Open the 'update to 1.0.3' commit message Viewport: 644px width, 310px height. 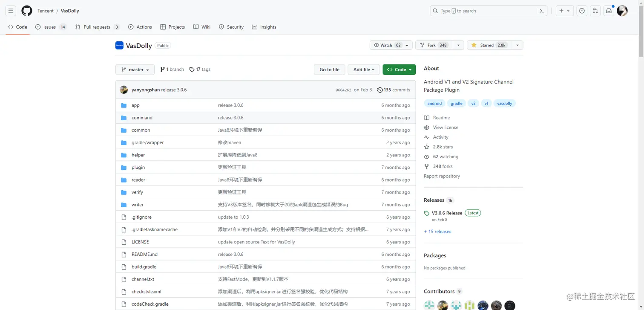tap(233, 217)
